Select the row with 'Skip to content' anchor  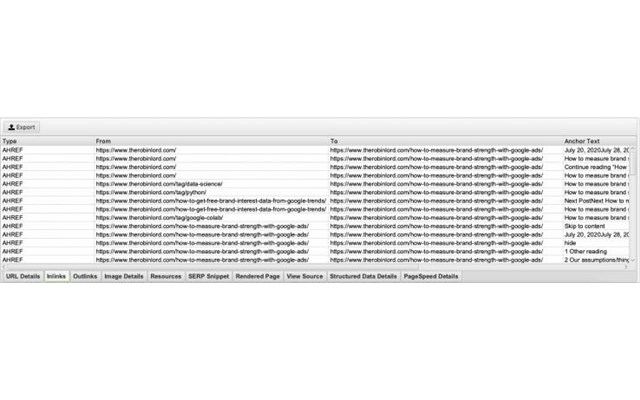315,226
